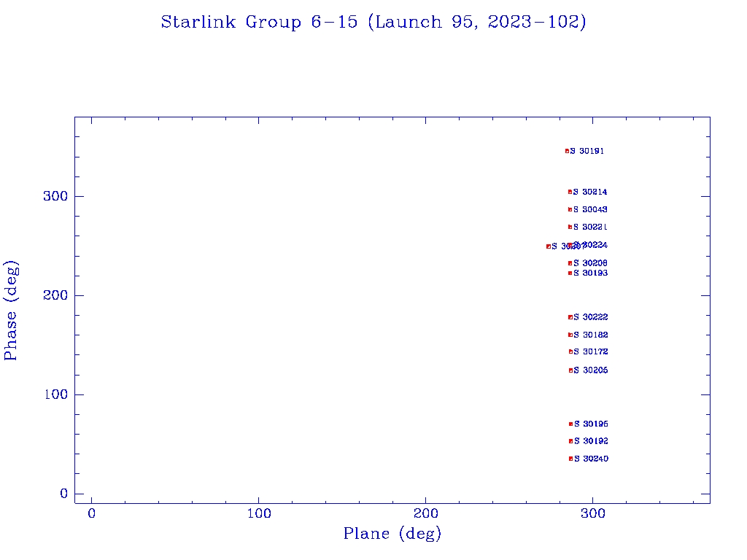Click the label S 30172
This screenshot has height=560, width=747.
591,352
